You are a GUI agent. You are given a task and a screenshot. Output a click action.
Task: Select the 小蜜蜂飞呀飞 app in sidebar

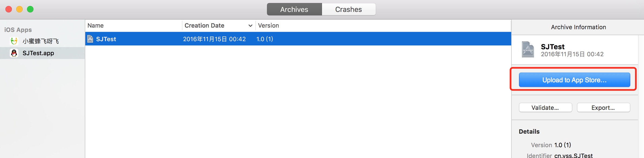(41, 41)
